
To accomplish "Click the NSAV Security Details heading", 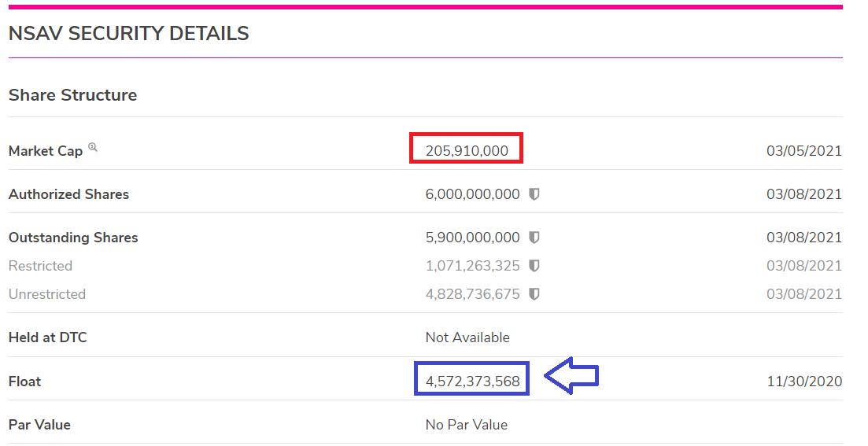I will [129, 34].
